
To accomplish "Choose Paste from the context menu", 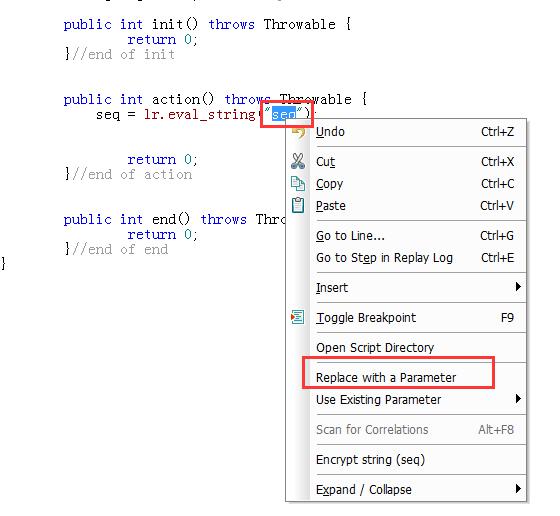I will 331,206.
